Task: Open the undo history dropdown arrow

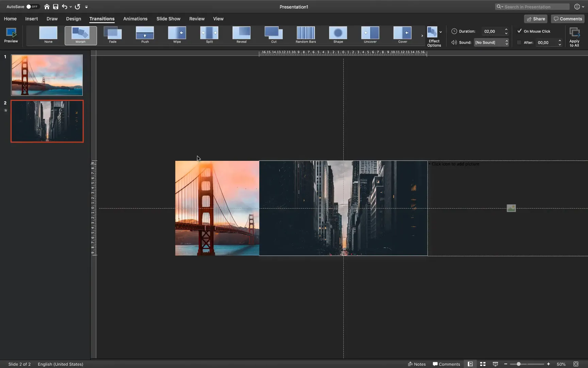Action: pos(70,6)
